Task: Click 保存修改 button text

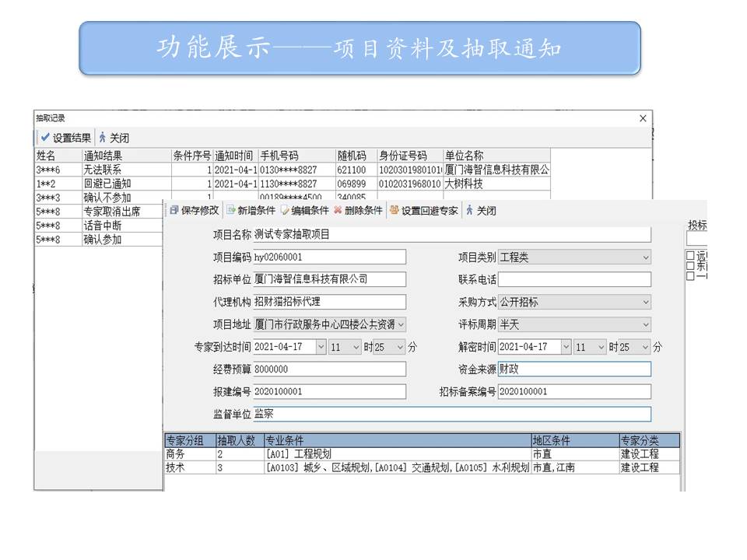Action: pyautogui.click(x=200, y=211)
